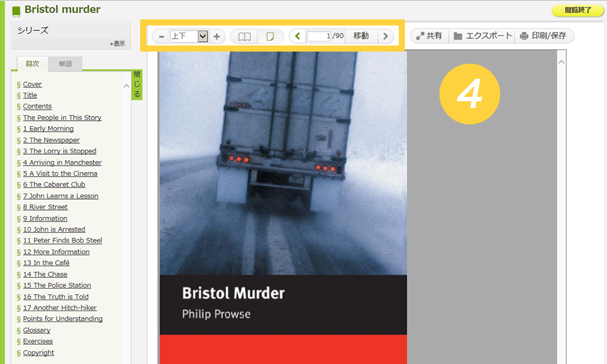Open Points for Understanding
The image size is (607, 364).
pyautogui.click(x=63, y=318)
